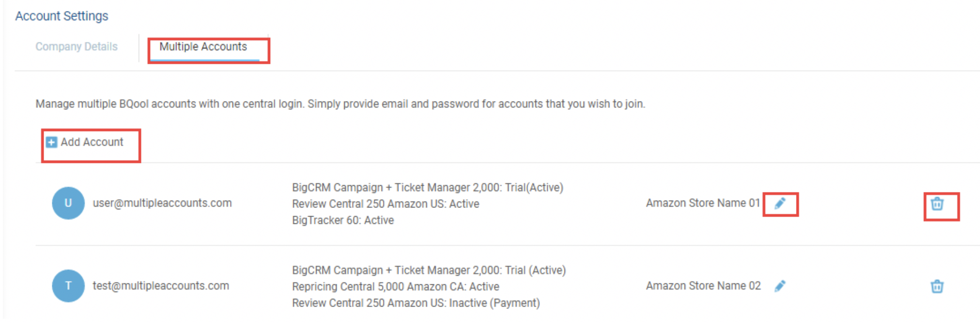Click the Add Account button label
The image size is (980, 323).
(92, 142)
